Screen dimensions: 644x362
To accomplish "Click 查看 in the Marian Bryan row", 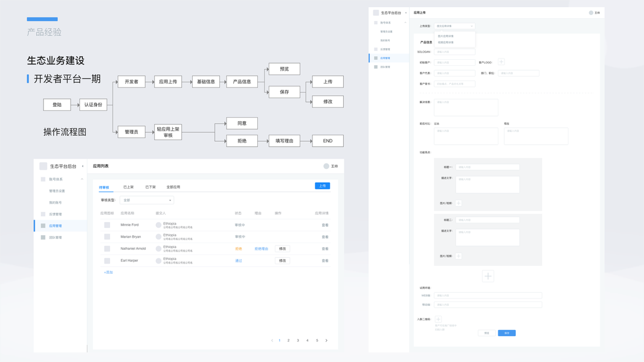I will (325, 237).
